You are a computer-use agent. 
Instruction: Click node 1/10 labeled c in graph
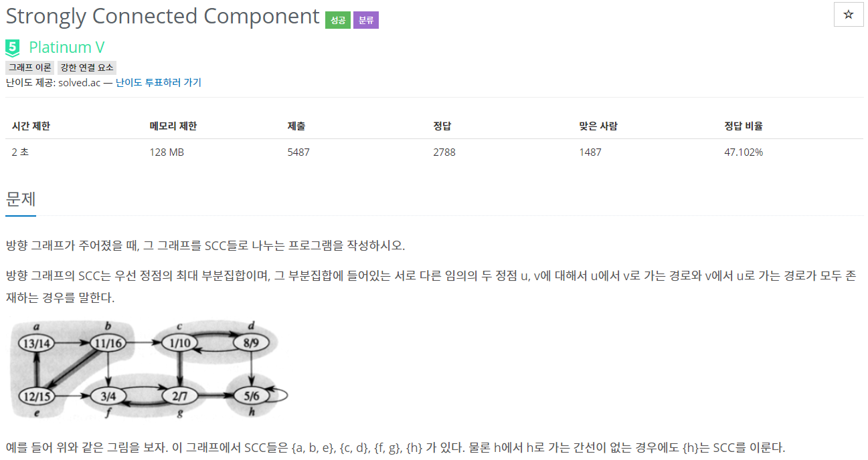pyautogui.click(x=181, y=343)
